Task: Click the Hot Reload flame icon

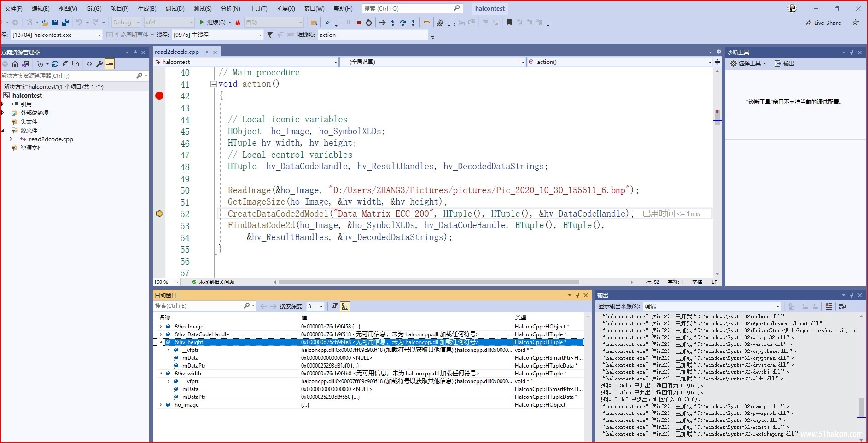Action: (238, 23)
